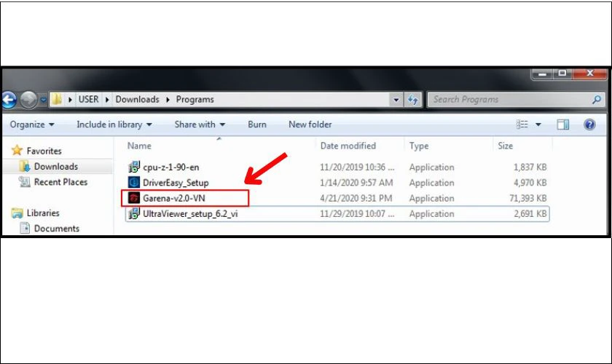The image size is (612, 364).
Task: Click the 1,837 KB size value
Action: [530, 167]
